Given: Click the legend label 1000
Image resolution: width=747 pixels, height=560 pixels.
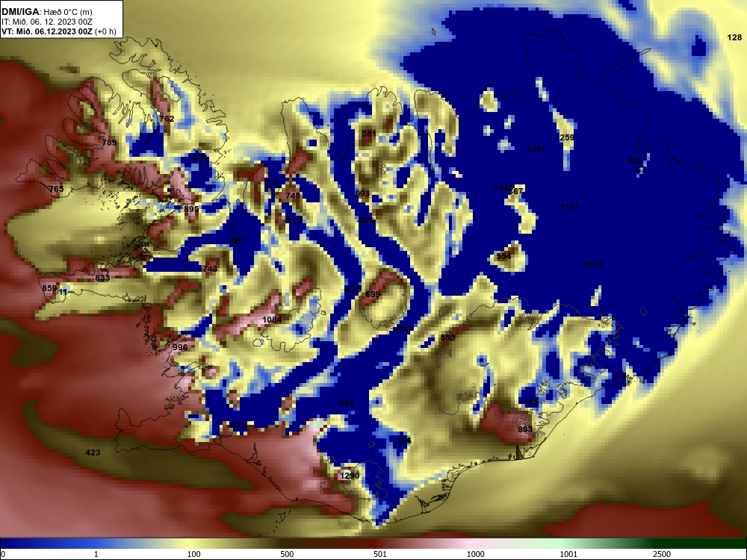Looking at the screenshot, I should 475,554.
